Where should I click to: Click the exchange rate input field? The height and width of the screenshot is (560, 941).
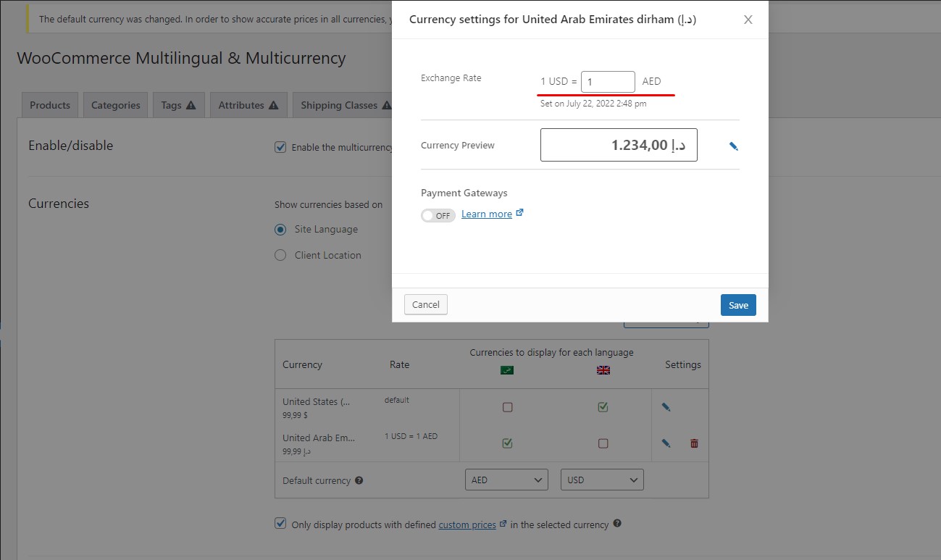608,82
